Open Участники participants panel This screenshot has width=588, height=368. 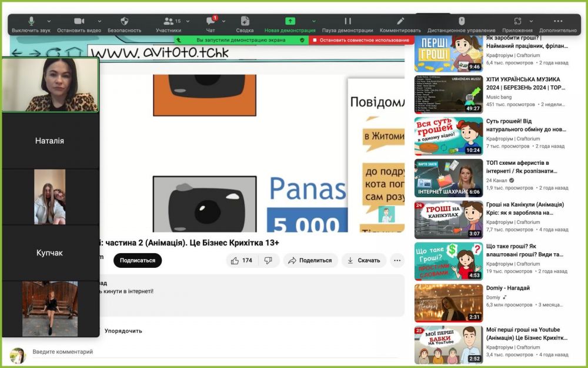click(169, 21)
